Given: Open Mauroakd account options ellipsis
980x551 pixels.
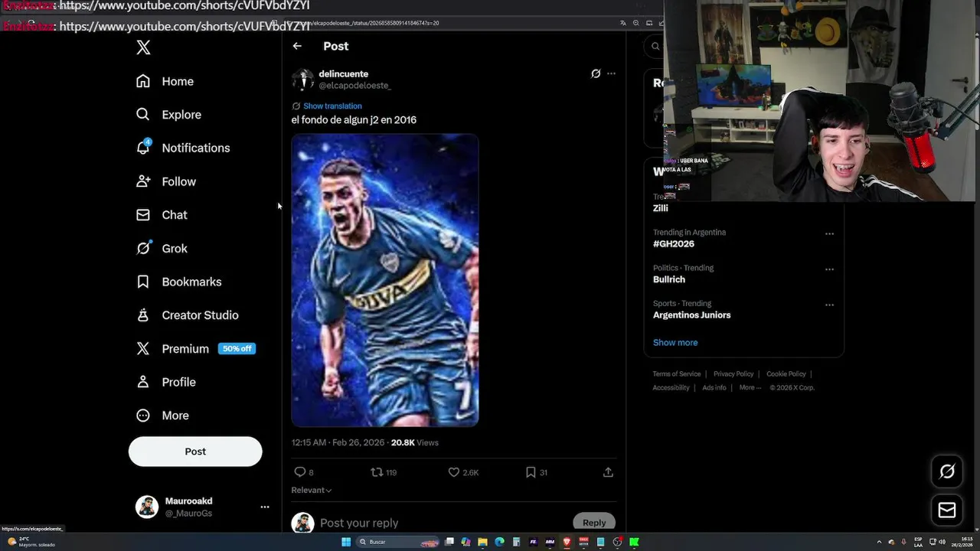Looking at the screenshot, I should [x=265, y=507].
